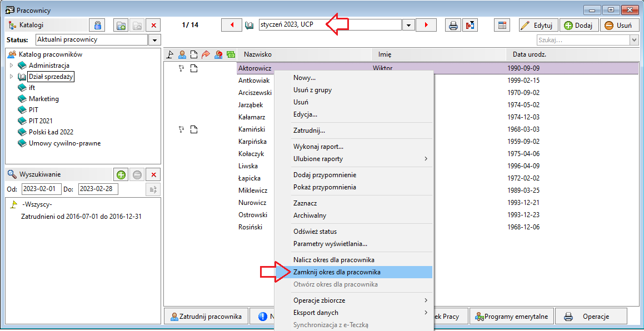Click the Zatrudnij pracownika button
This screenshot has width=644, height=331.
pos(206,317)
